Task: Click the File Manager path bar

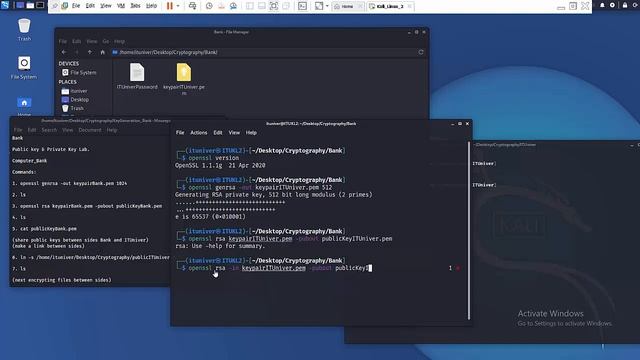Action: click(x=263, y=52)
